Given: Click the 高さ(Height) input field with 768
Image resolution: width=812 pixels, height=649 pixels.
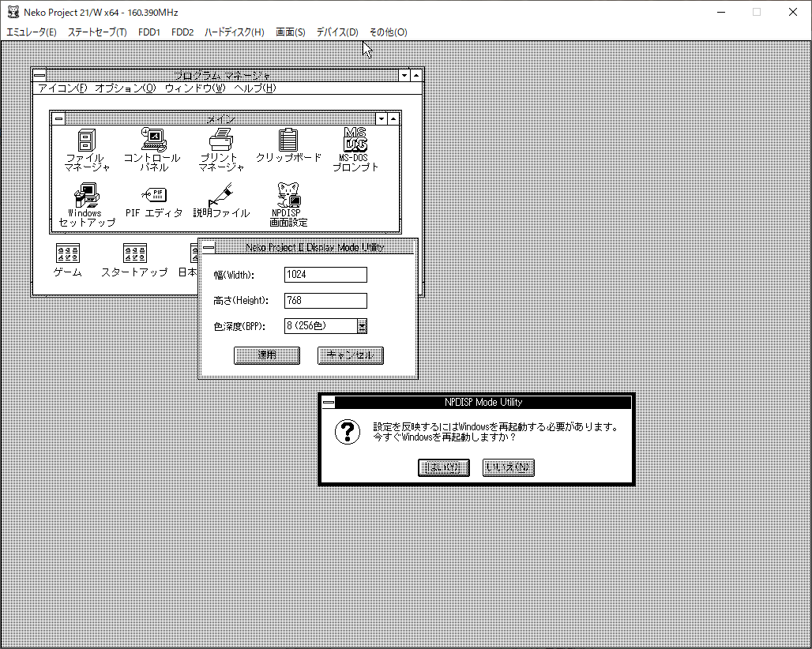Looking at the screenshot, I should [x=325, y=301].
